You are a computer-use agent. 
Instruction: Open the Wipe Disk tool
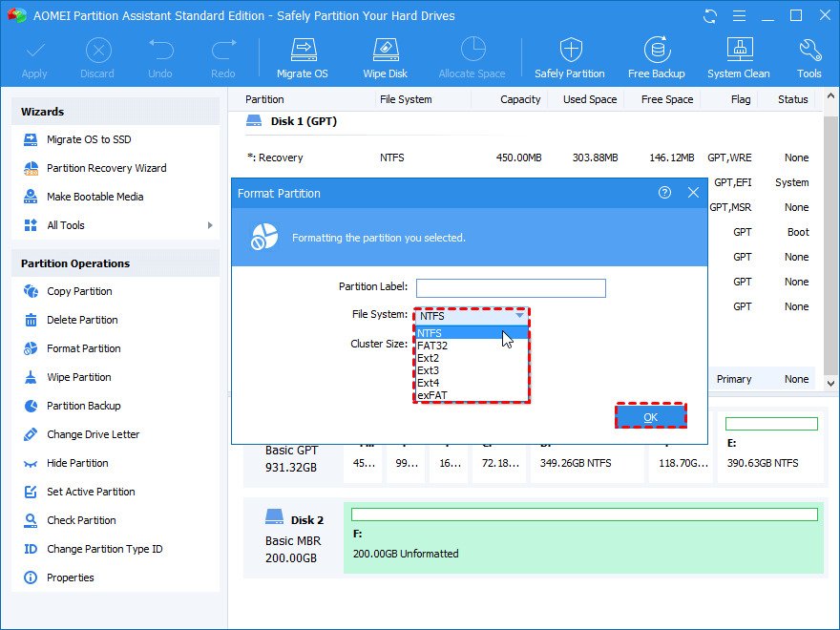point(385,57)
